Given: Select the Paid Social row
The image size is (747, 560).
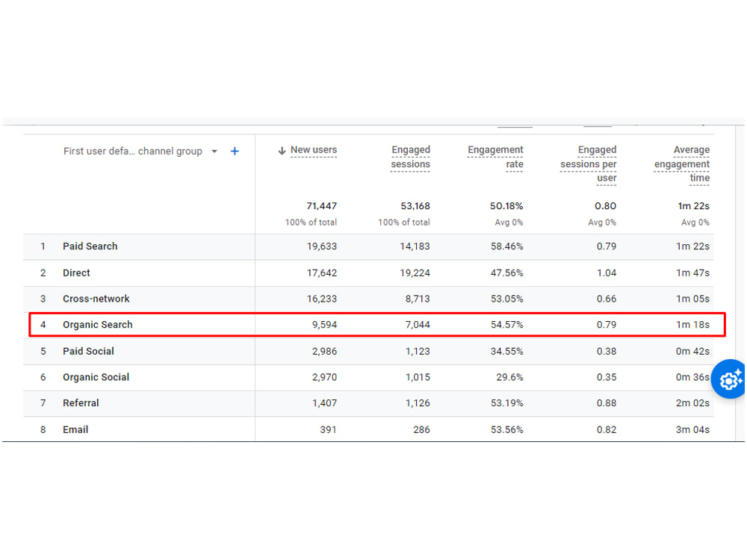Looking at the screenshot, I should coord(368,352).
